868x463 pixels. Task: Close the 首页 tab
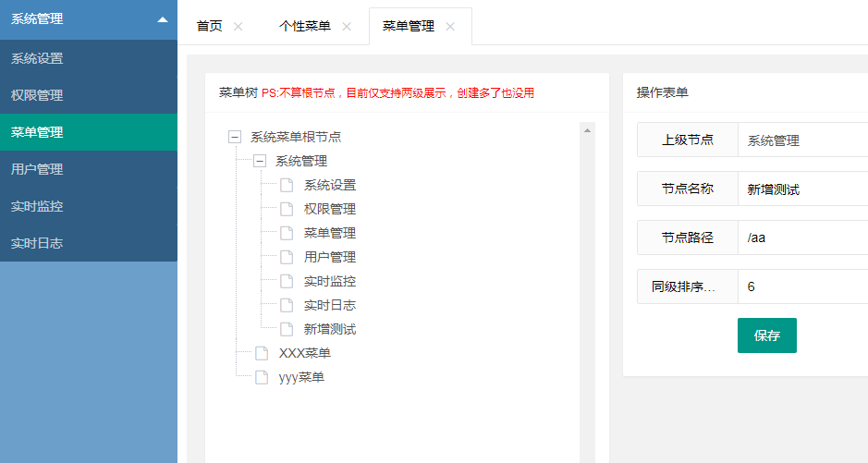click(x=238, y=26)
